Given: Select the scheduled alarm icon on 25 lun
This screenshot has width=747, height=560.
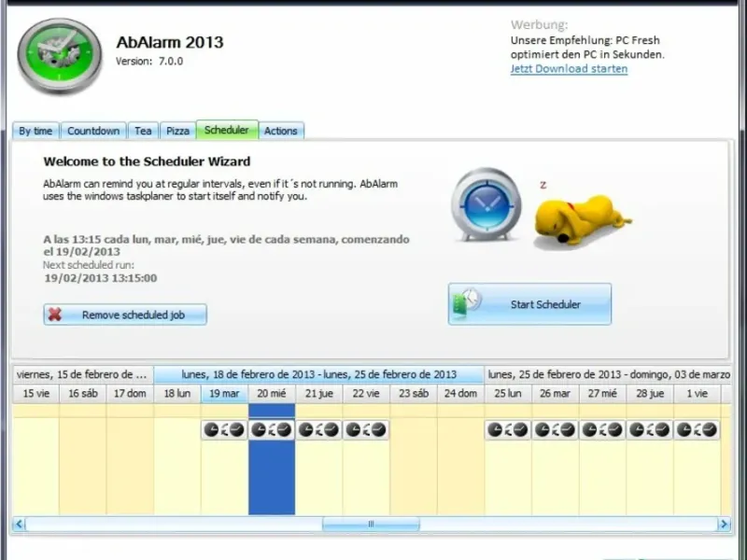Looking at the screenshot, I should pos(508,430).
